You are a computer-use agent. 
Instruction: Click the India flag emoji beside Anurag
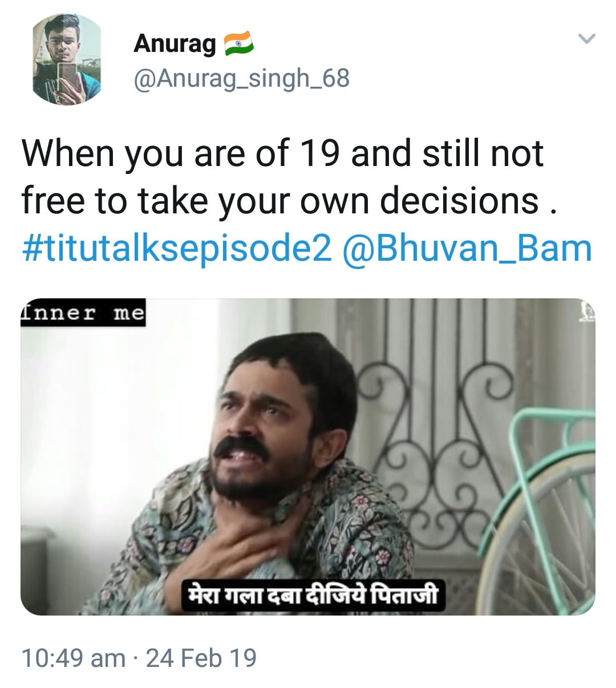click(238, 44)
